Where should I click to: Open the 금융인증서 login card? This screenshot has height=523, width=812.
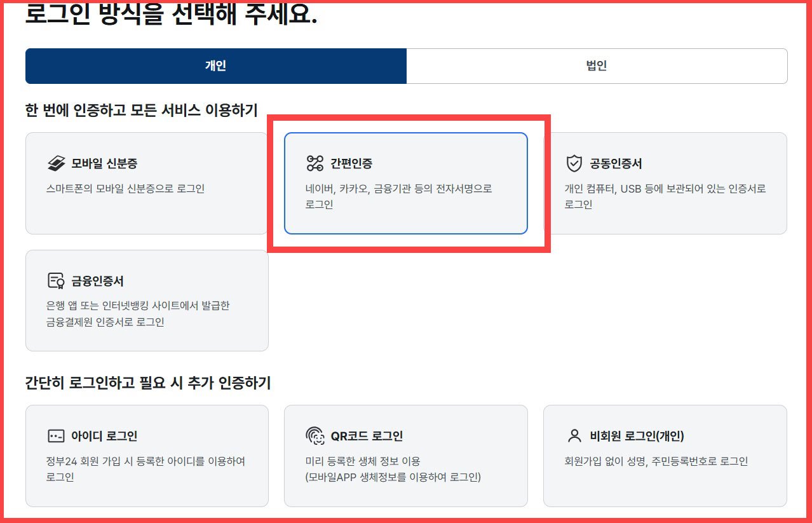147,300
